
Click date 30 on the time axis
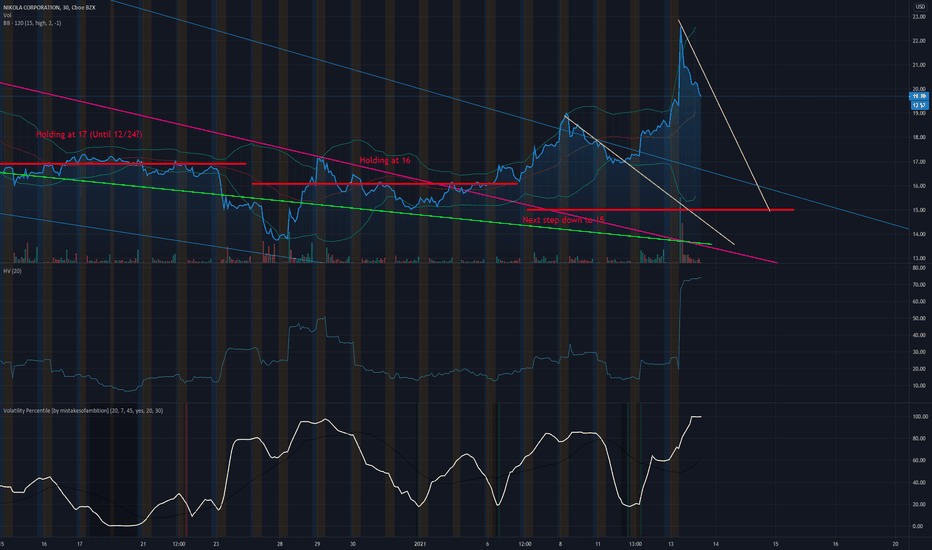point(353,544)
